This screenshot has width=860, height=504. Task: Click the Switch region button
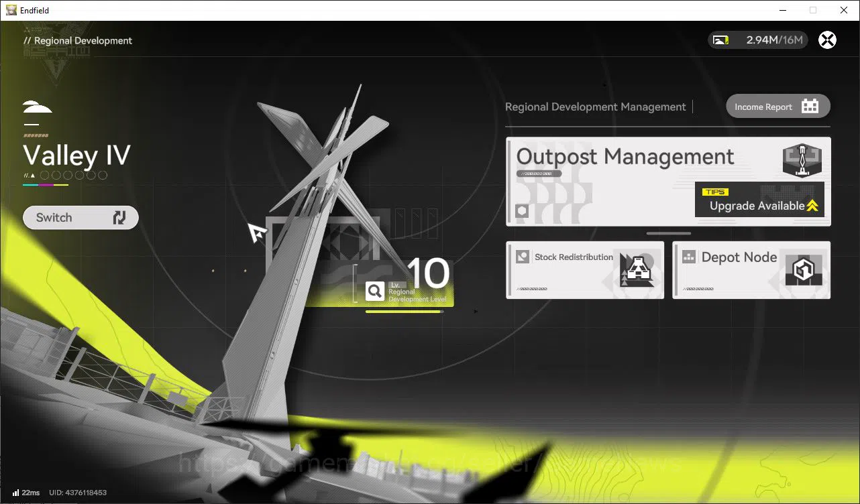click(x=80, y=218)
